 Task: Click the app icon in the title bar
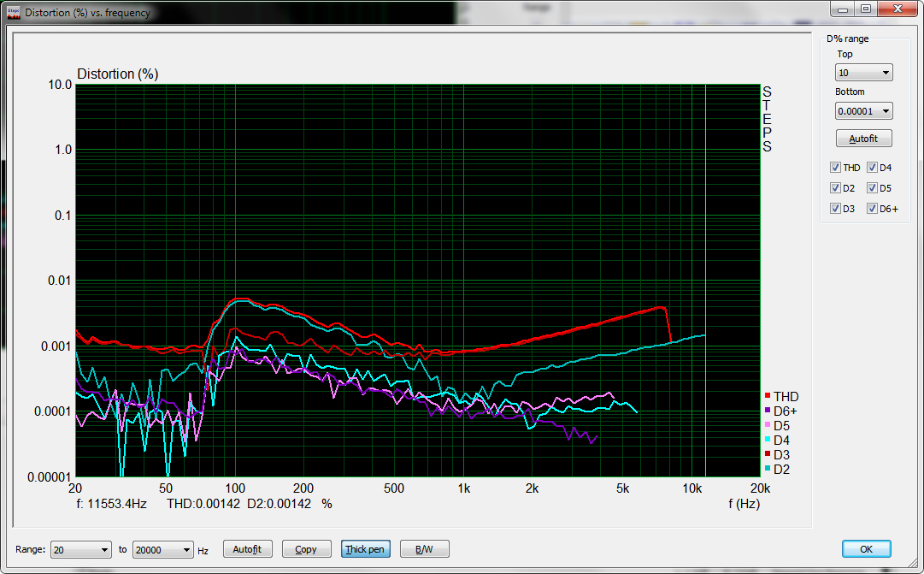[x=13, y=12]
